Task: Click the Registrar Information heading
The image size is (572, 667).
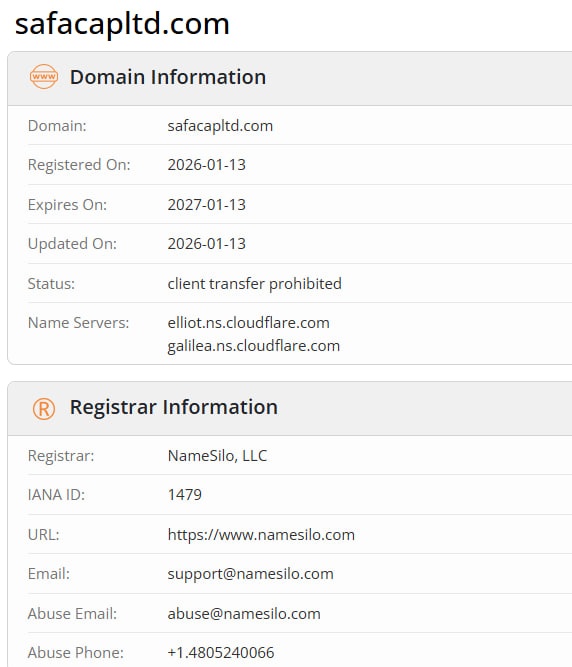Action: coord(174,407)
